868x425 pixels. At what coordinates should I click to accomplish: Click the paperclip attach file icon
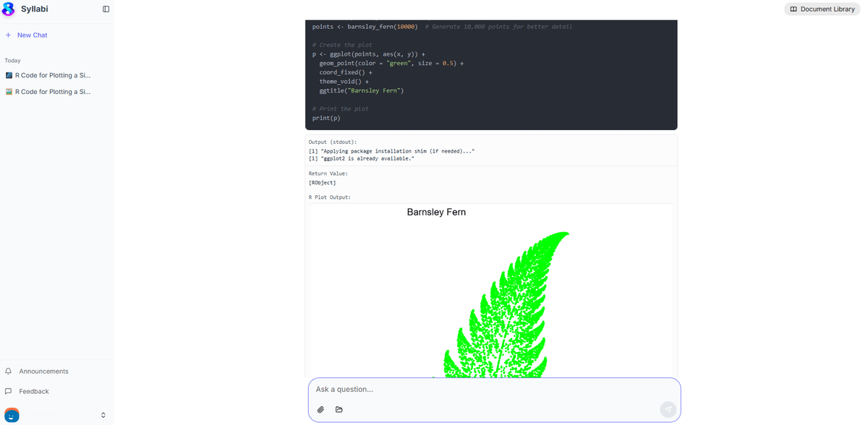[x=321, y=410]
